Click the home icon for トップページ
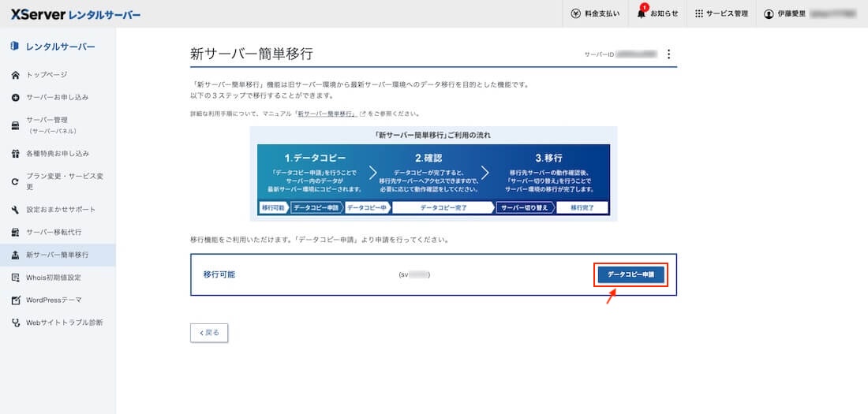The image size is (868, 414). click(16, 75)
